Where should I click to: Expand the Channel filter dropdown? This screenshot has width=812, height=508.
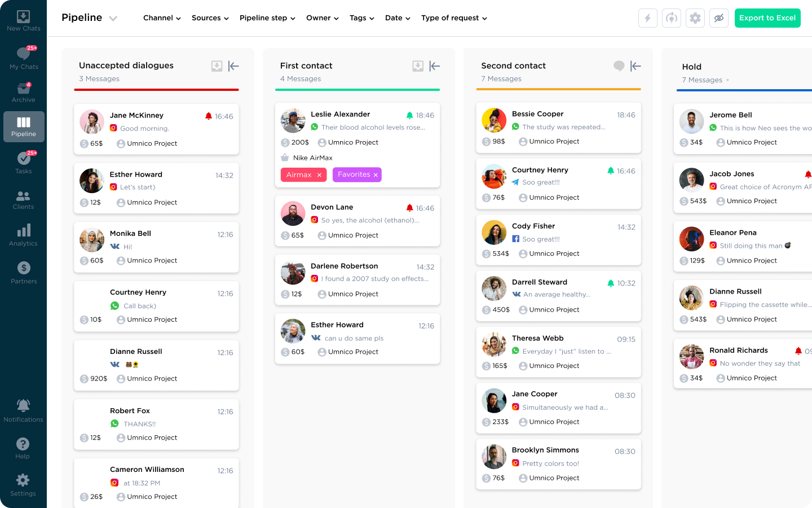point(162,18)
